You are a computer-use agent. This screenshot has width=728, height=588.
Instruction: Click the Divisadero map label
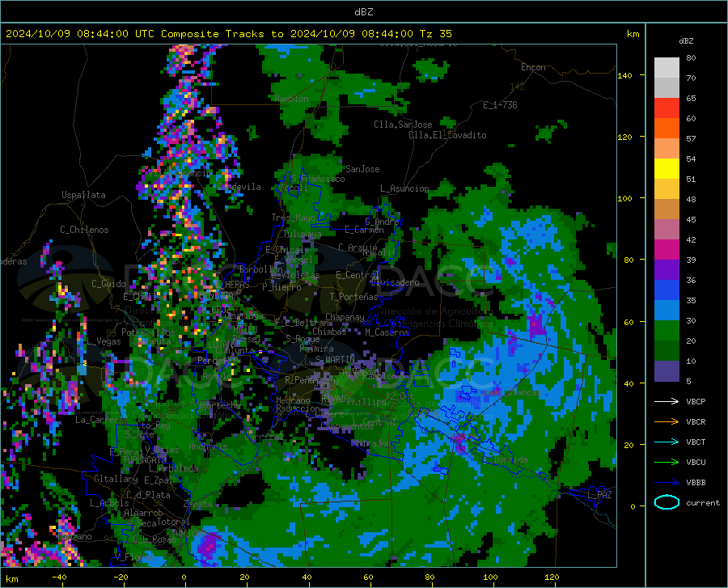[x=395, y=282]
